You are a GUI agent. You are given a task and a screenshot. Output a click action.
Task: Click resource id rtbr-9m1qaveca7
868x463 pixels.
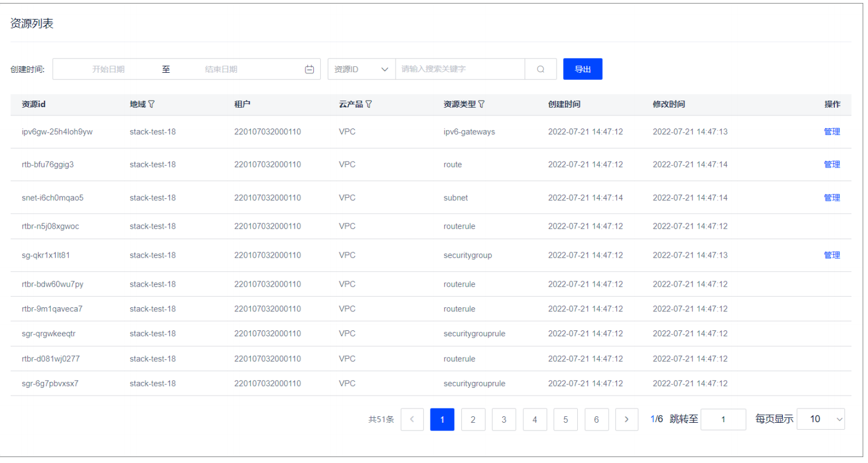pos(52,309)
